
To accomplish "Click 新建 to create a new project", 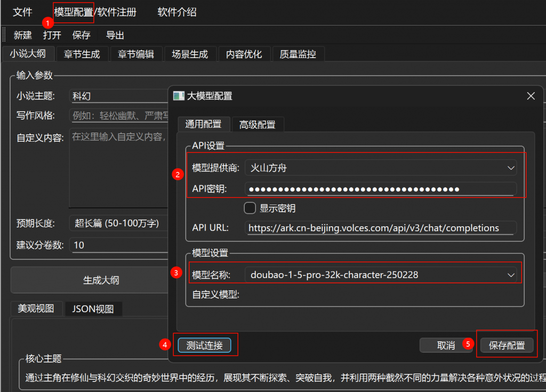I will 22,35.
